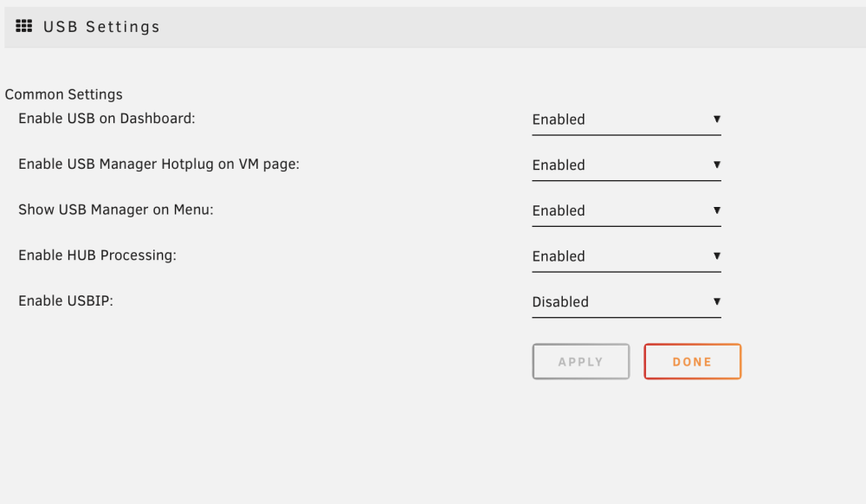Click the Apply button
866x504 pixels.
coord(581,362)
